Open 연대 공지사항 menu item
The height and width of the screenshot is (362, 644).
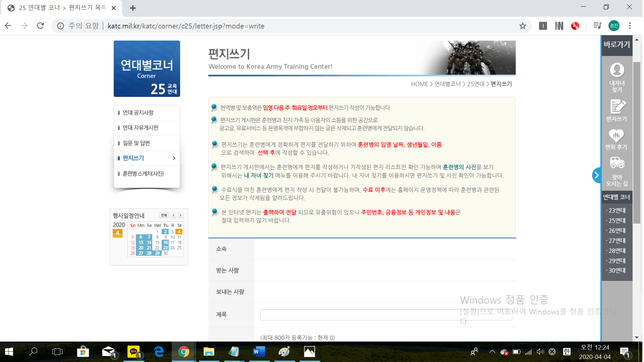[138, 113]
